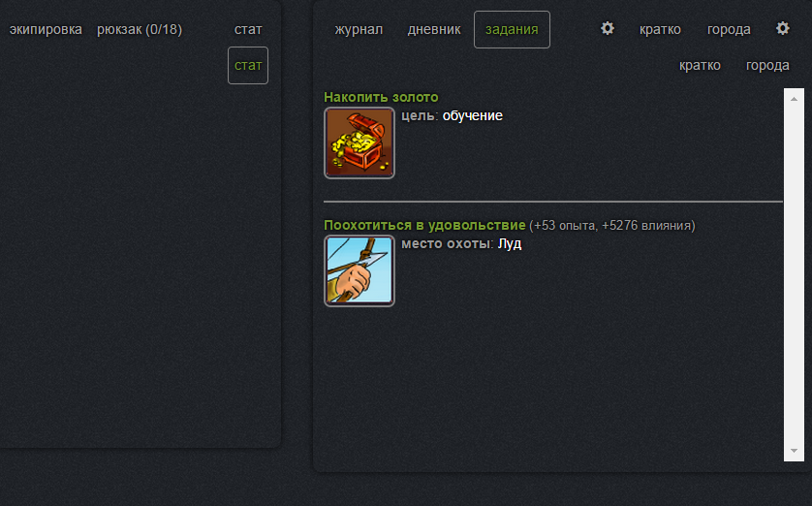The width and height of the screenshot is (812, 506).
Task: Click кратко in the second row
Action: click(700, 65)
